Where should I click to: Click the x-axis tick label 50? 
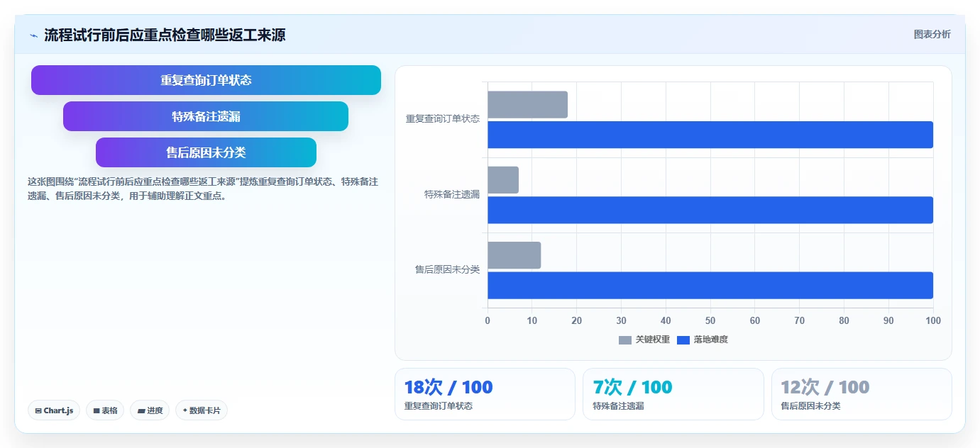coord(710,320)
